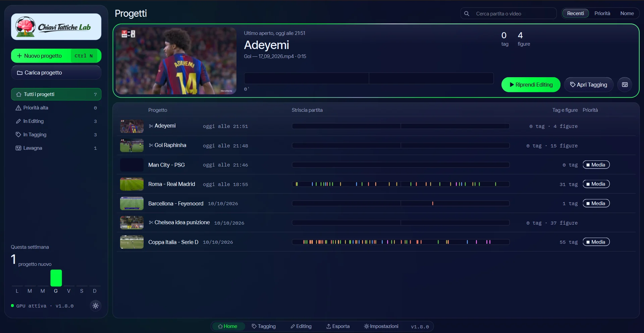Click the folder icon on Carica progetto
Screen dimensions: 644x333
[20, 73]
